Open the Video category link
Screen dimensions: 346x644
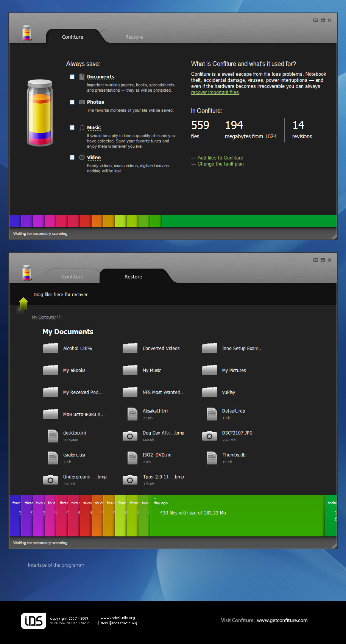point(94,158)
